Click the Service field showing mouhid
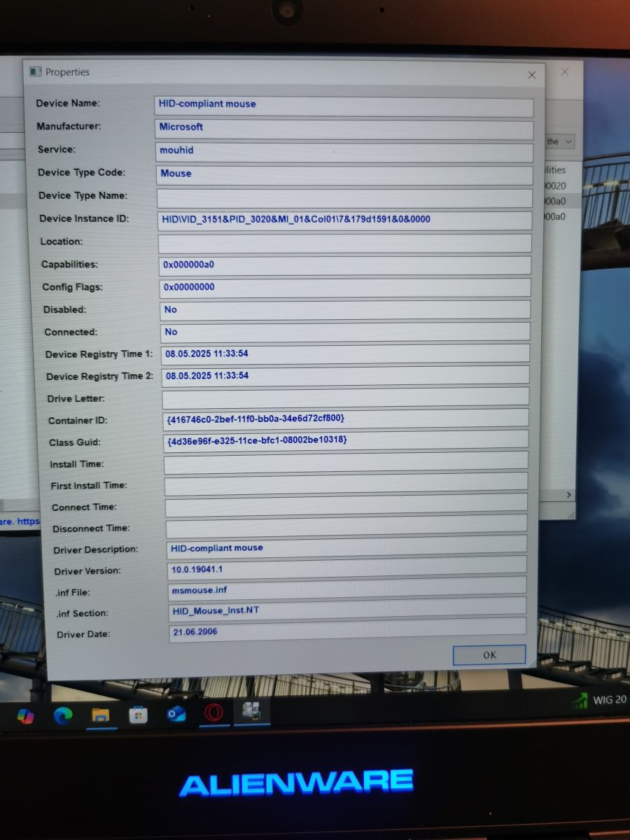Viewport: 630px width, 840px height. (344, 153)
